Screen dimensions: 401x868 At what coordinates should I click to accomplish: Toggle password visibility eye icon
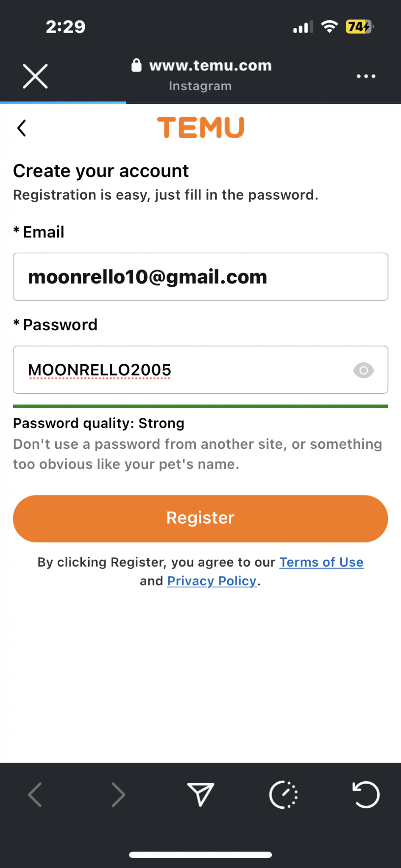pyautogui.click(x=363, y=370)
